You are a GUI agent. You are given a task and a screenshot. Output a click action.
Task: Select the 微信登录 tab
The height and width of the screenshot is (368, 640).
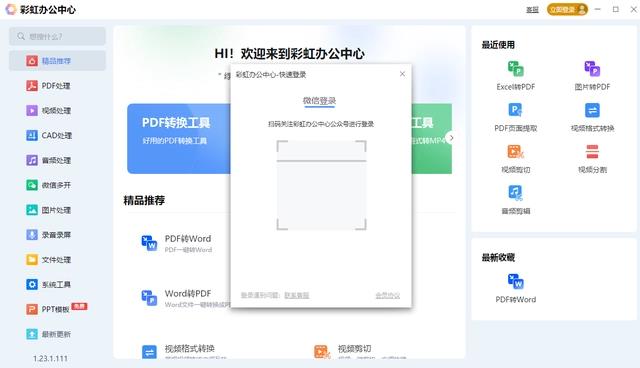pyautogui.click(x=319, y=100)
